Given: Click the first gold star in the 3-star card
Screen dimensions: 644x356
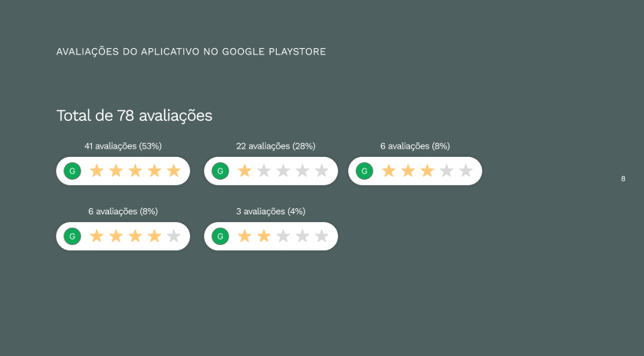Looking at the screenshot, I should 389,171.
